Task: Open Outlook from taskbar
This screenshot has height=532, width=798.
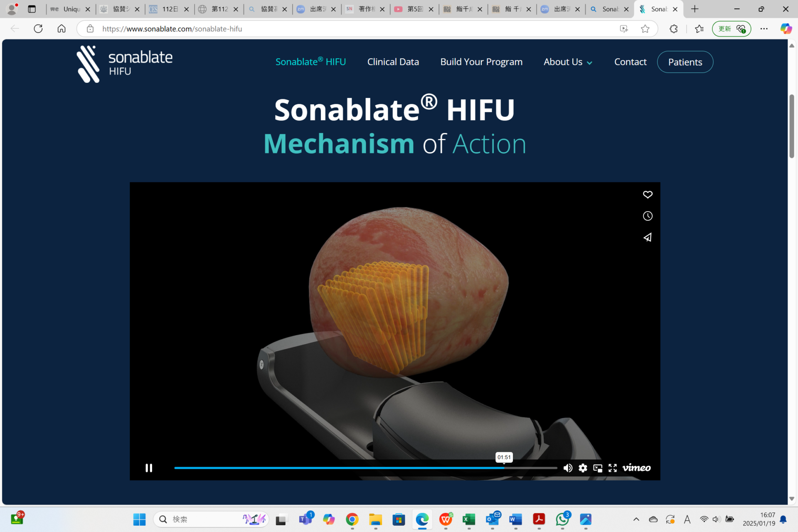Action: [x=493, y=519]
